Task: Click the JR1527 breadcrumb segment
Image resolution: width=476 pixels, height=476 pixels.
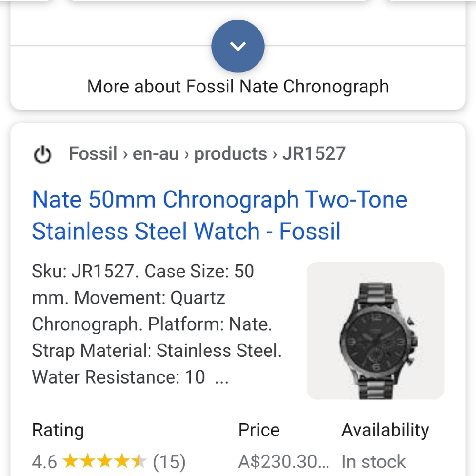Action: [314, 153]
